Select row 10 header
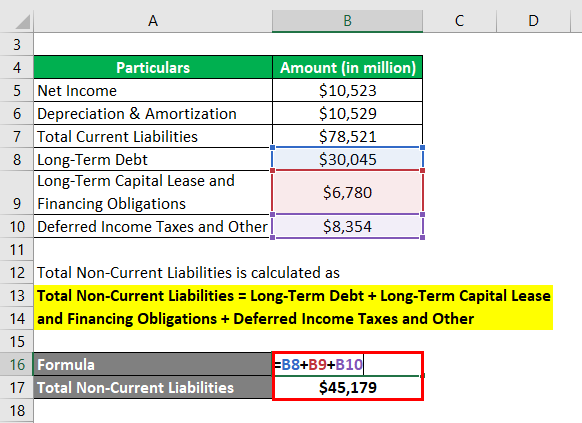The height and width of the screenshot is (423, 582). click(17, 226)
